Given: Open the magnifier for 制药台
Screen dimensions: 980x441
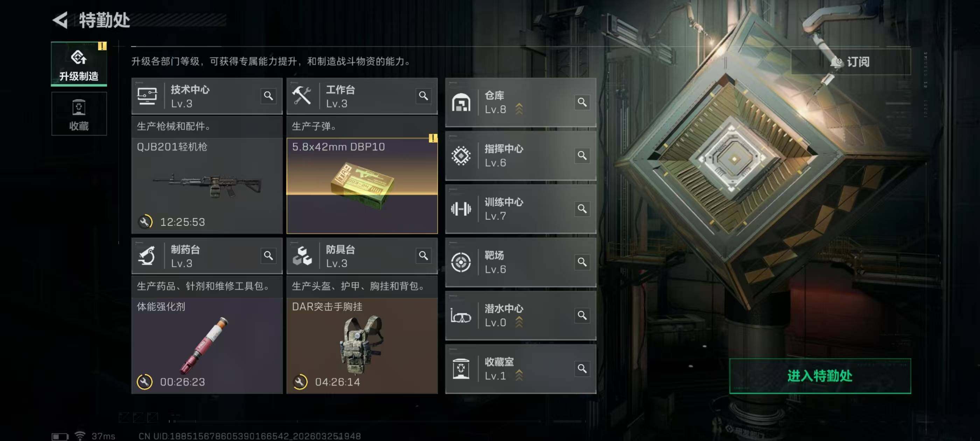Looking at the screenshot, I should coord(268,256).
